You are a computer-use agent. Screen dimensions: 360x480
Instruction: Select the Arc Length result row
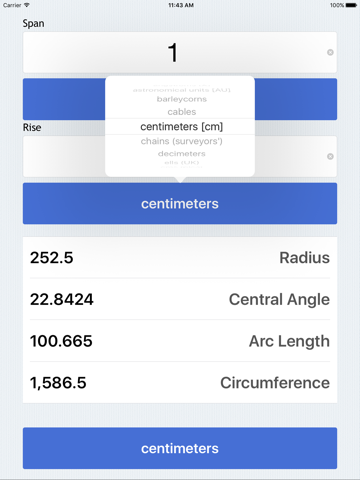click(x=180, y=341)
